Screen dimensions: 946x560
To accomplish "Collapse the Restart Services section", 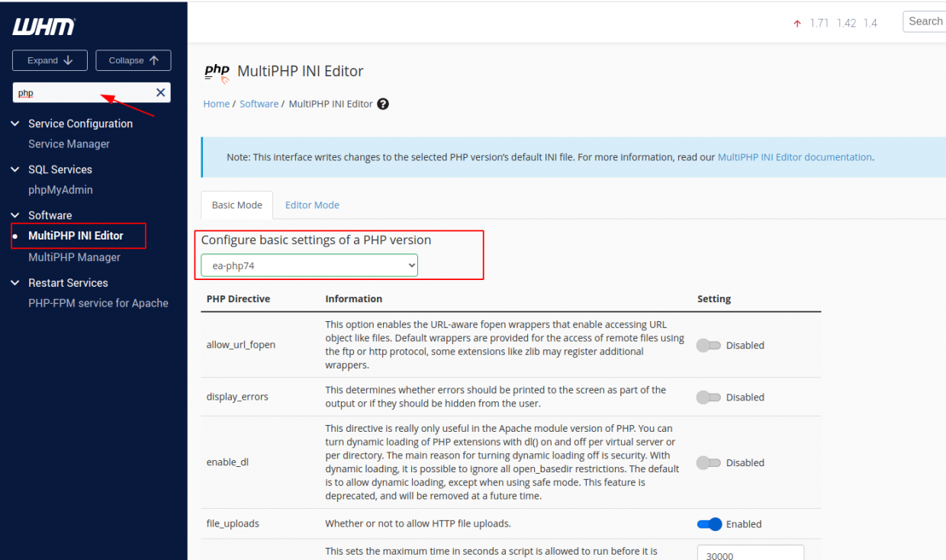I will pyautogui.click(x=14, y=282).
